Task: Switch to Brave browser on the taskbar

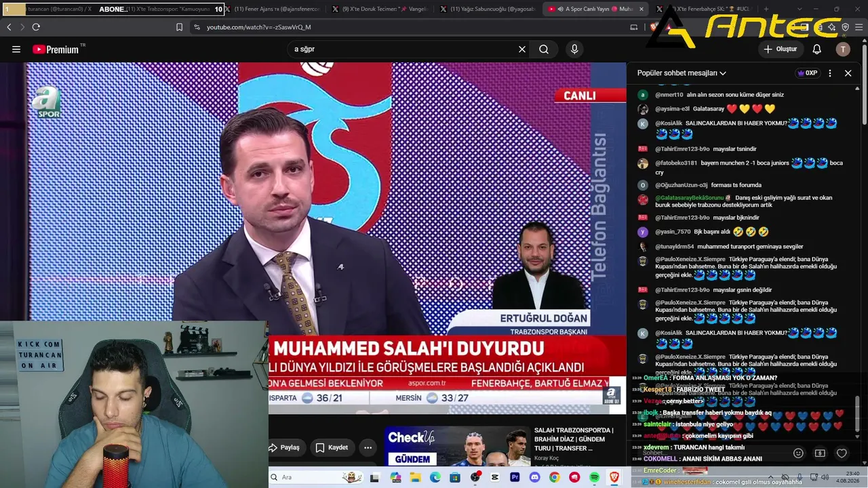Action: tap(614, 477)
